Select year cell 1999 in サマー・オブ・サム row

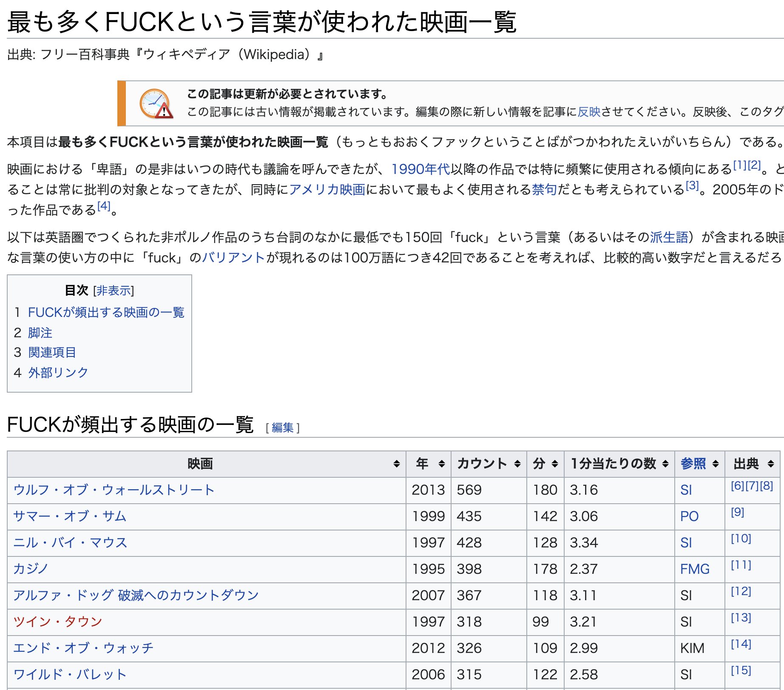(x=429, y=516)
